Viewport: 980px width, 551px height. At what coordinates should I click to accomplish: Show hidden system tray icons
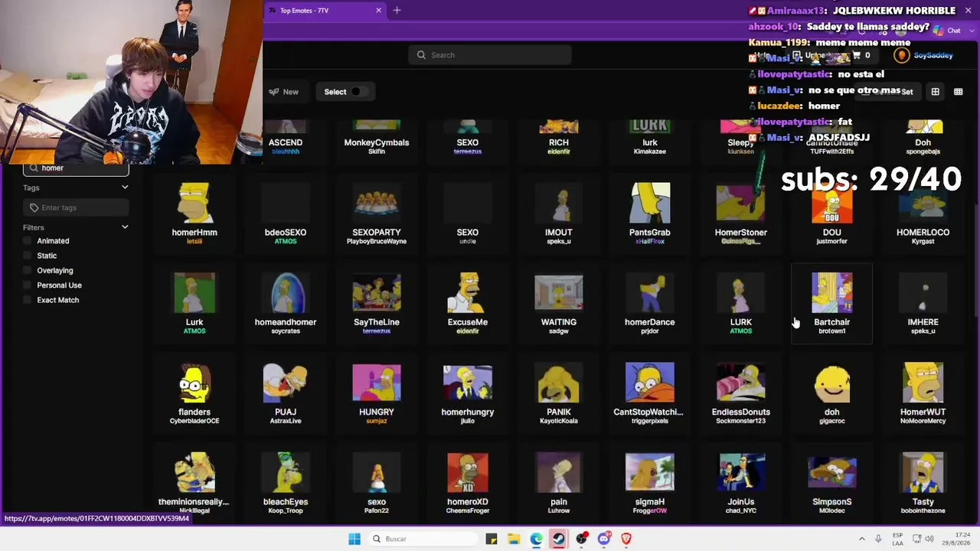[x=862, y=539]
